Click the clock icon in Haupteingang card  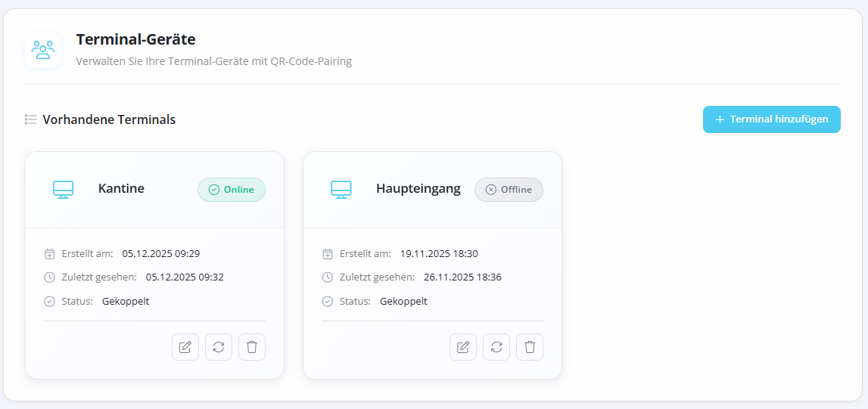(328, 277)
